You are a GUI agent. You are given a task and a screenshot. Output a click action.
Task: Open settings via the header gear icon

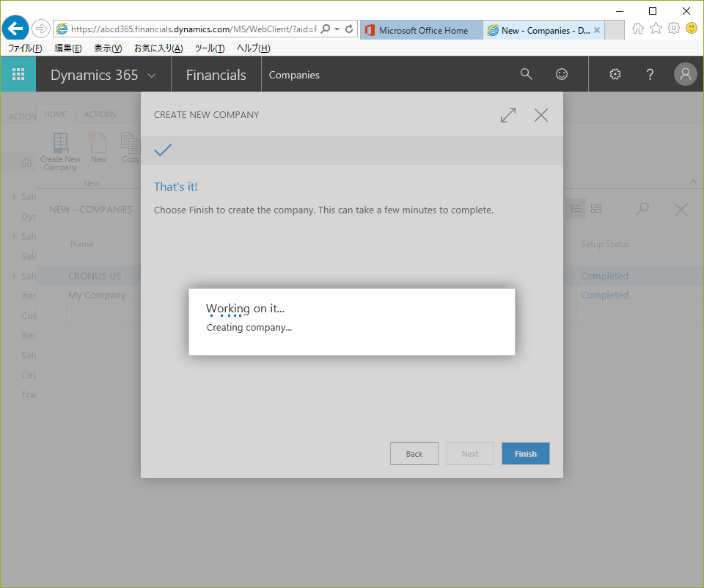pos(615,74)
